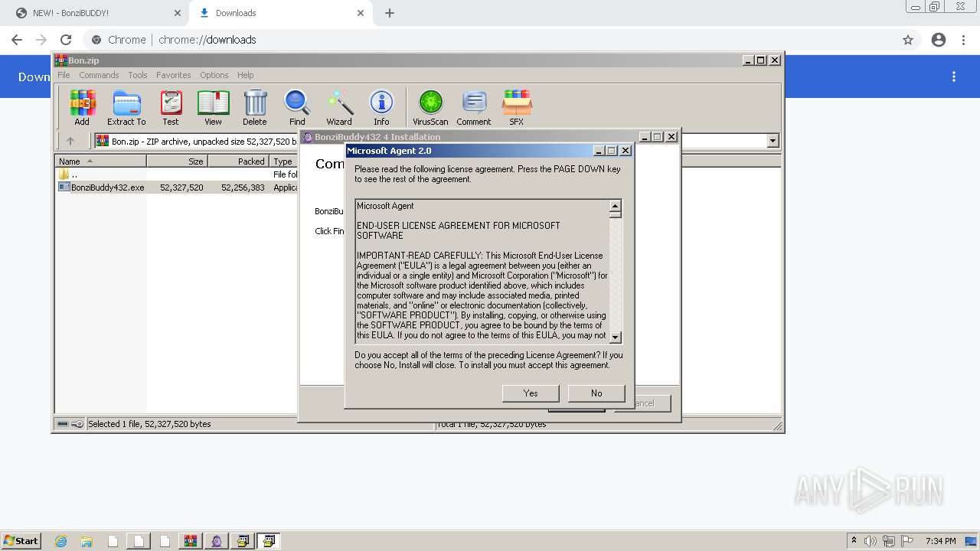Click the Find magnifier icon
This screenshot has height=551, width=980.
pyautogui.click(x=297, y=108)
